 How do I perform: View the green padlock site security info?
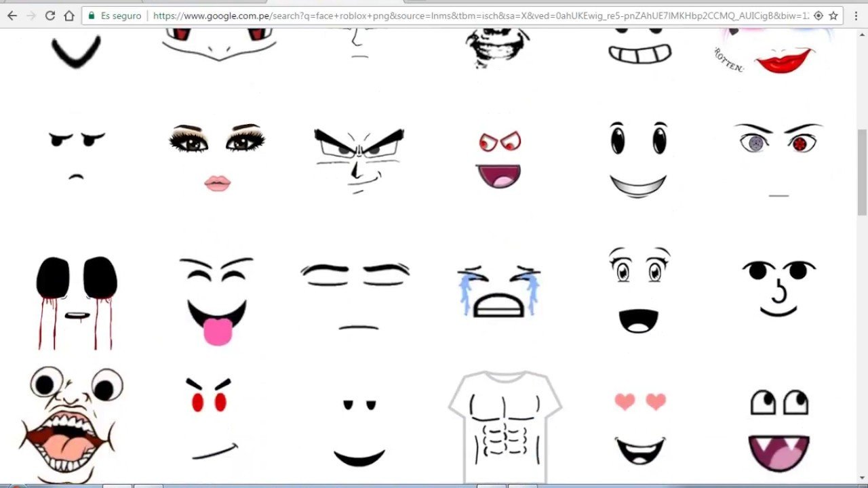92,16
